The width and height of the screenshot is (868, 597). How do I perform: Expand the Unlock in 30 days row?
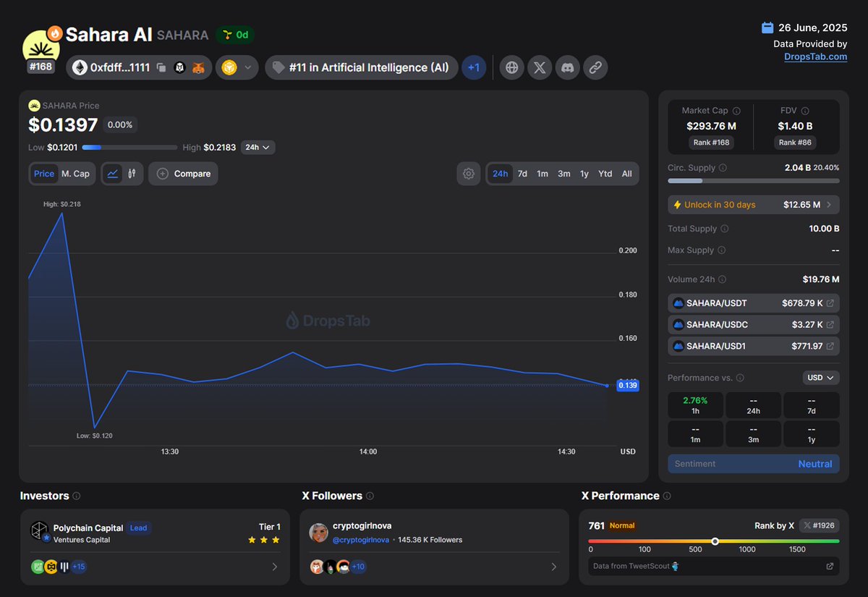pos(754,205)
